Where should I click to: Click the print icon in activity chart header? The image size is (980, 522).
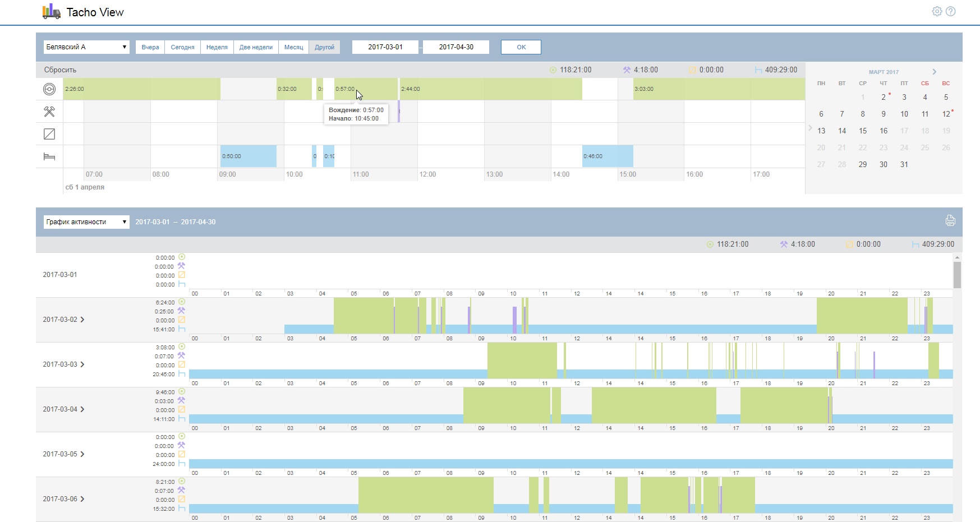(x=950, y=221)
